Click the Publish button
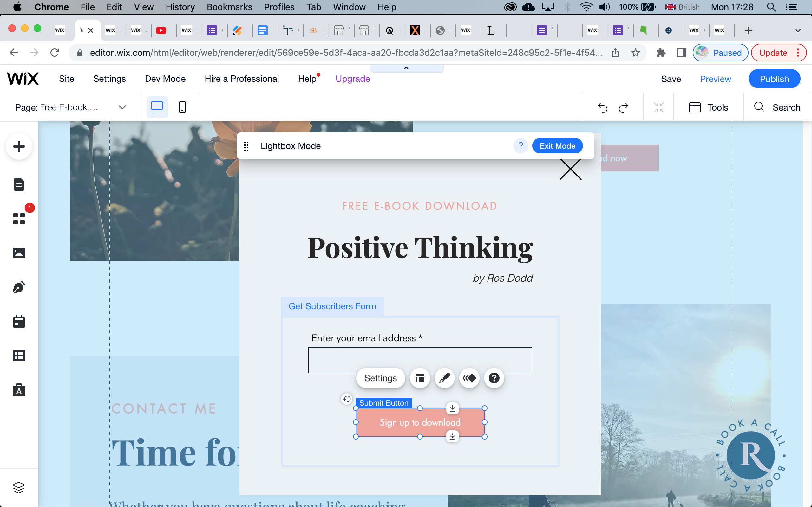 point(774,79)
